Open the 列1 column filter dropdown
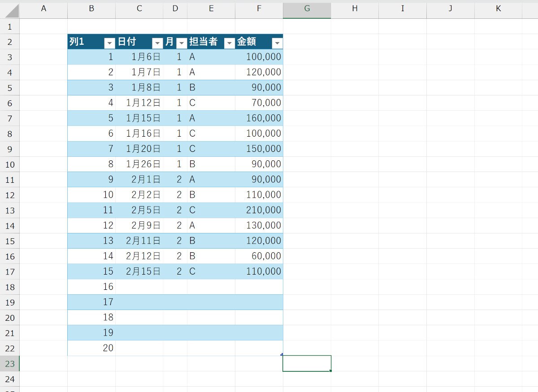The height and width of the screenshot is (392, 538). point(109,43)
